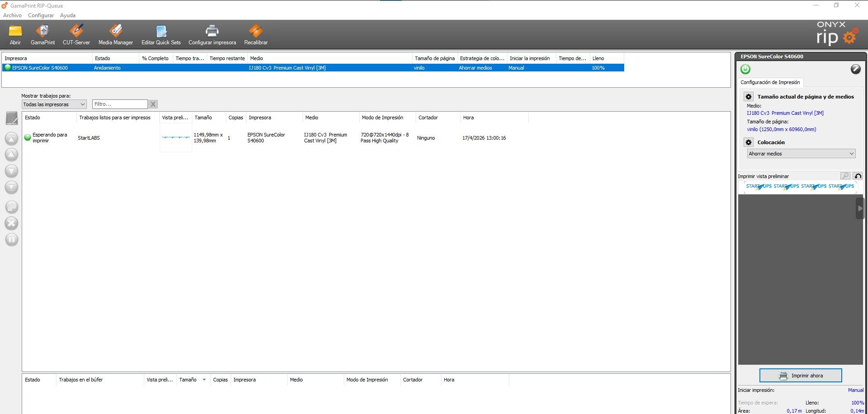Start Recalibrar from the toolbar

256,35
